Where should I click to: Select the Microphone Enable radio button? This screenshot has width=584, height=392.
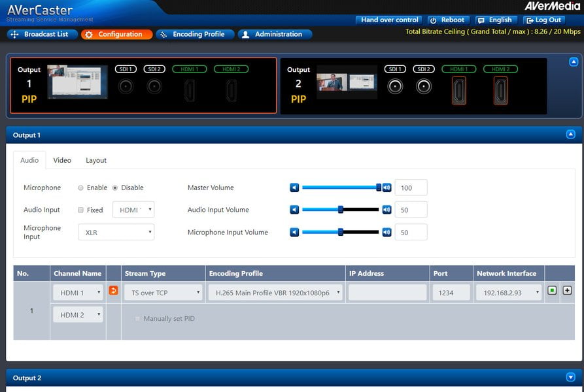pos(80,188)
